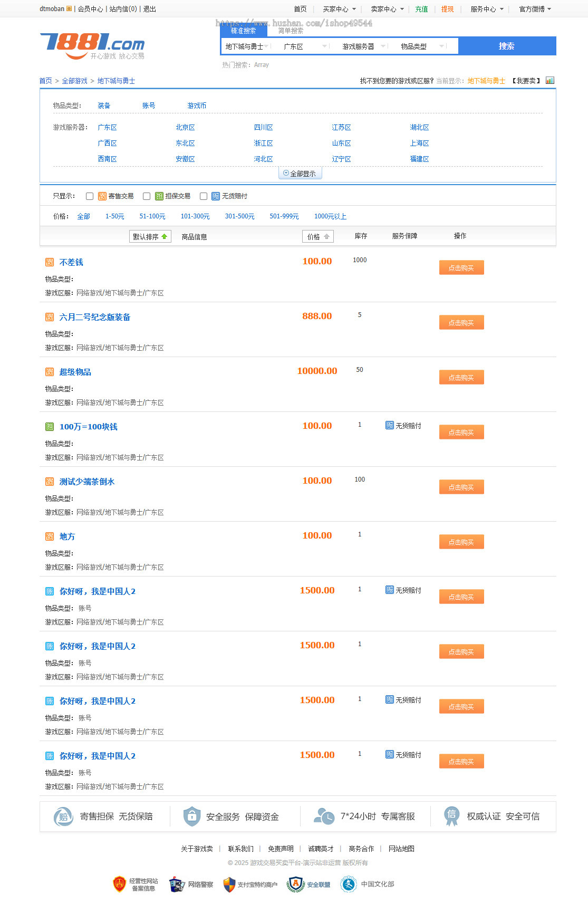Viewport: 588px width, 912px height.
Task: Open the 广东区 region dropdown
Action: [x=305, y=46]
